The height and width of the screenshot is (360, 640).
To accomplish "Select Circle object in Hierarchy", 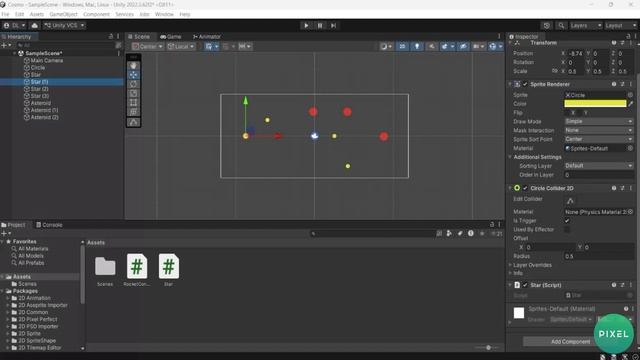I will coord(38,68).
